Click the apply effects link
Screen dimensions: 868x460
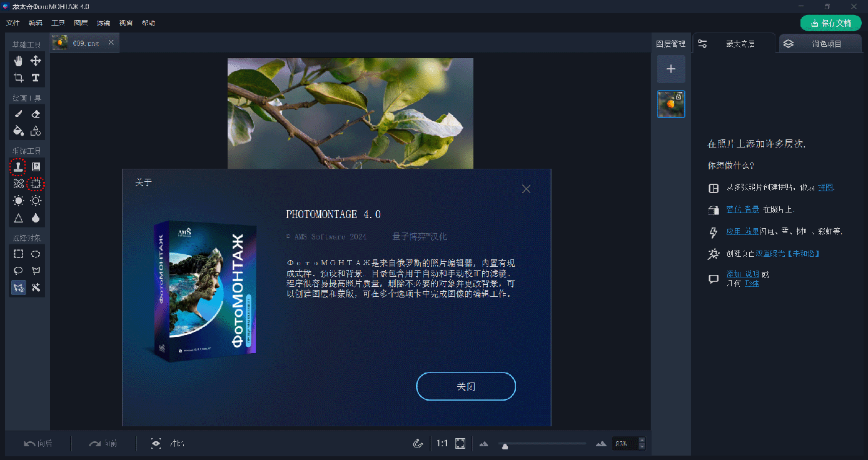743,231
